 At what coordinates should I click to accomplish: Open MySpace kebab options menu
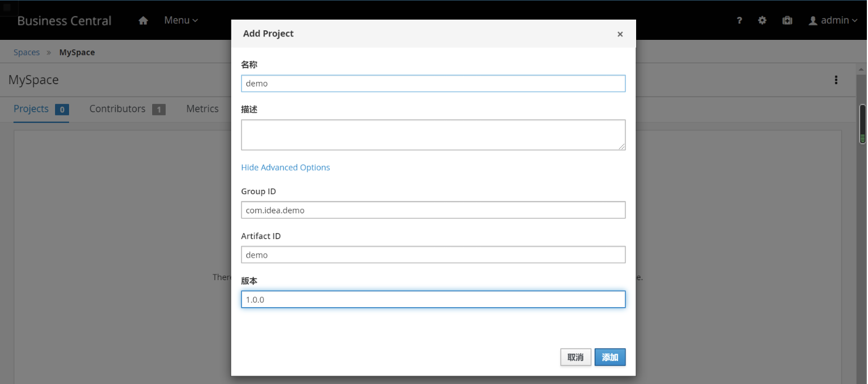pyautogui.click(x=836, y=80)
